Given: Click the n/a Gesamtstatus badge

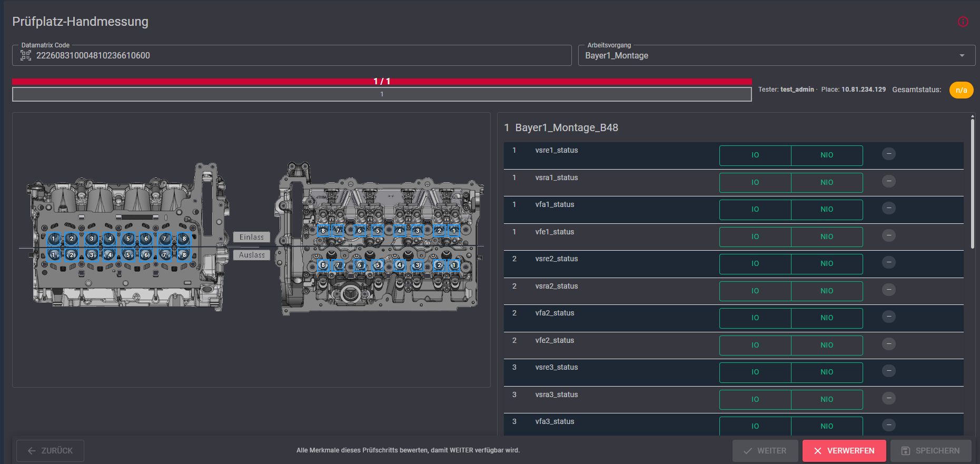Looking at the screenshot, I should [x=961, y=90].
